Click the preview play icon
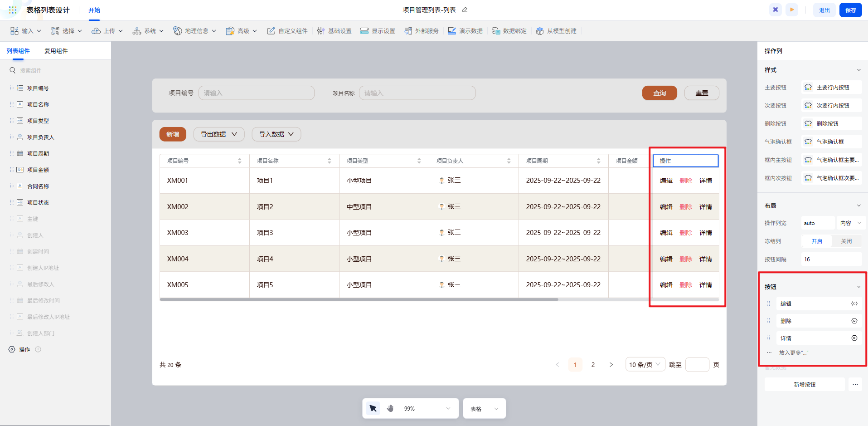Screen dimensions: 868x426 click(x=792, y=10)
